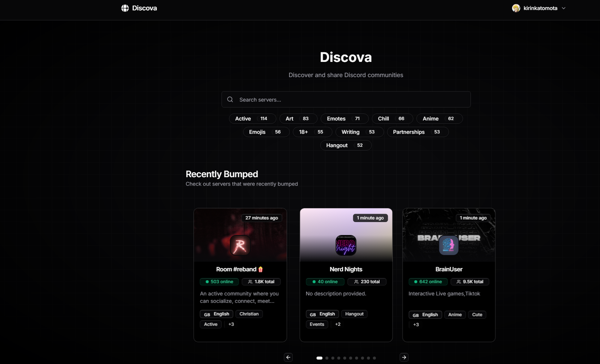Click the Discova globe logo icon
Image resolution: width=600 pixels, height=364 pixels.
click(125, 8)
